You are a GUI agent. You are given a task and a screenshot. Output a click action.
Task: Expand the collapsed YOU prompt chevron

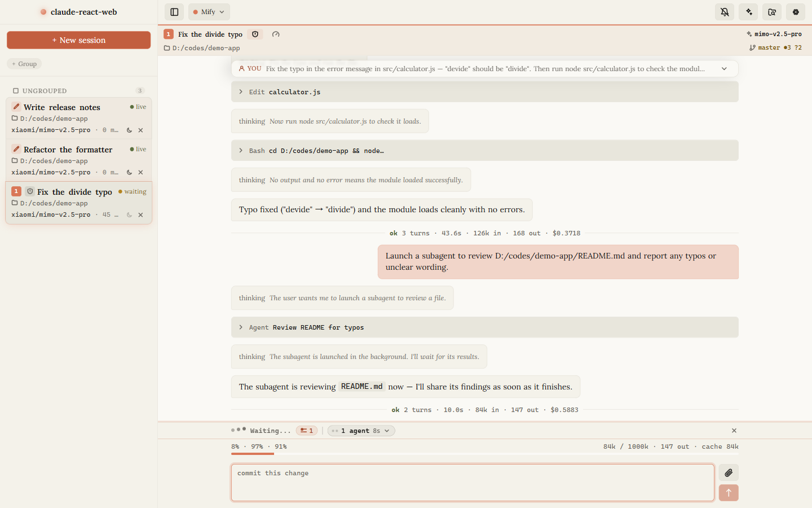724,69
